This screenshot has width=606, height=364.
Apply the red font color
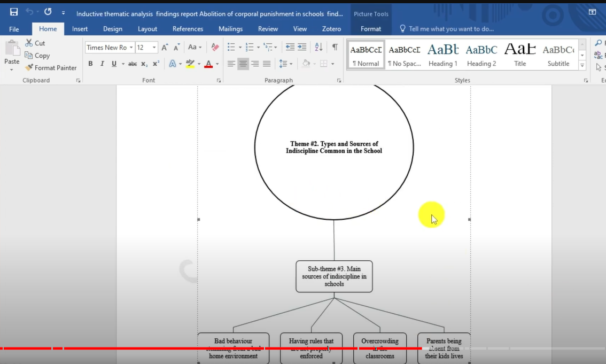tap(208, 64)
